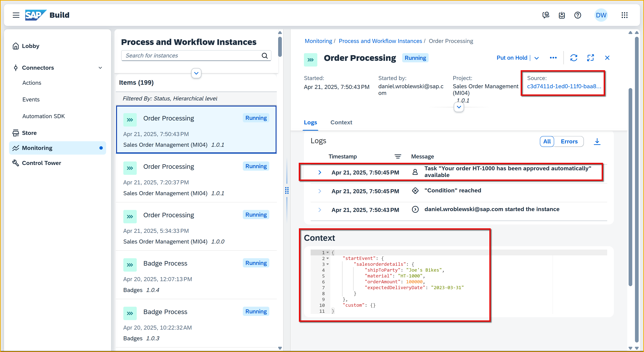The width and height of the screenshot is (644, 352).
Task: Open the DW user avatar
Action: (x=601, y=15)
